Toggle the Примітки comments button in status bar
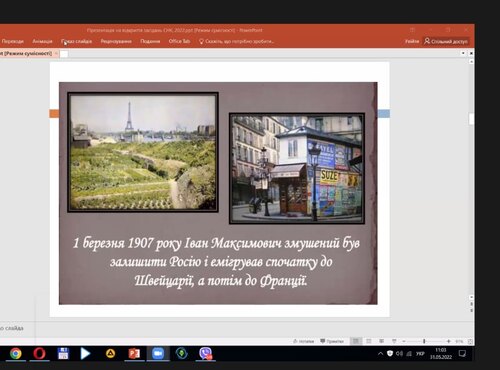The width and height of the screenshot is (500, 370). (x=332, y=341)
